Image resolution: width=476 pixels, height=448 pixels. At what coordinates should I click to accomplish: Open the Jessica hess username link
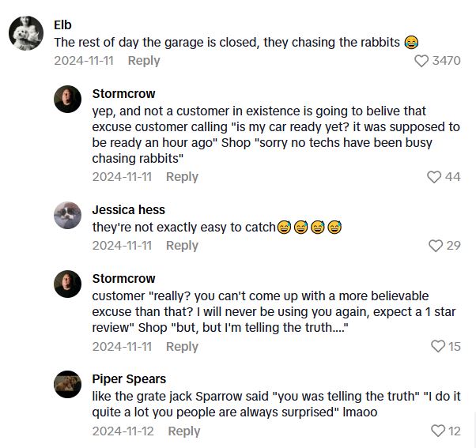[129, 209]
